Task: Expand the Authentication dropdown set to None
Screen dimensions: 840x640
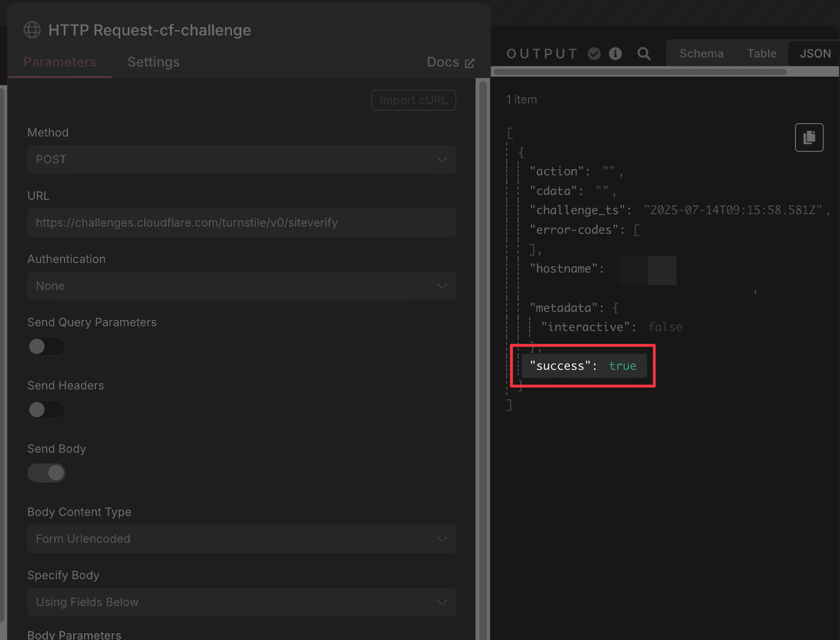Action: (241, 286)
